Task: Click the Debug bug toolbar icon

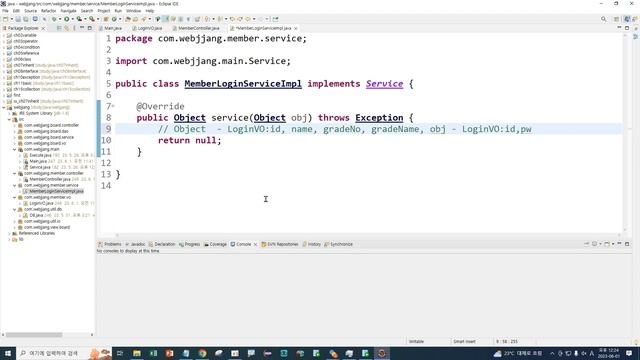Action: (54, 19)
